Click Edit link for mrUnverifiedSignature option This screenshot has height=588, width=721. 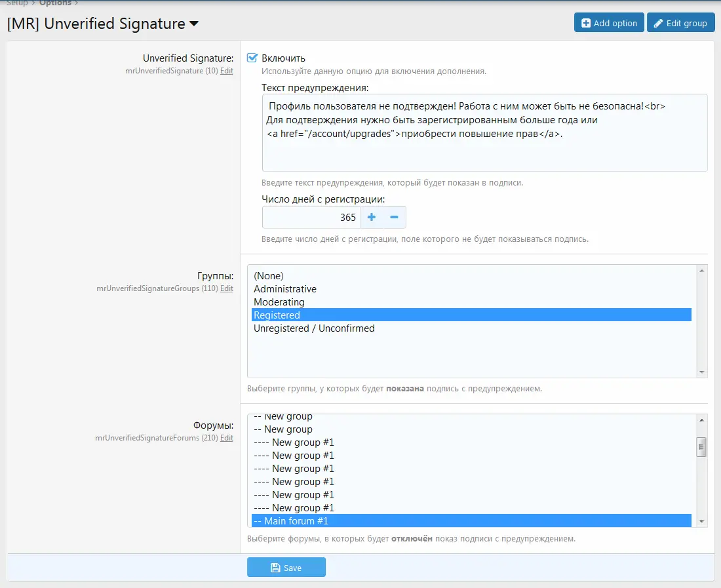click(226, 71)
